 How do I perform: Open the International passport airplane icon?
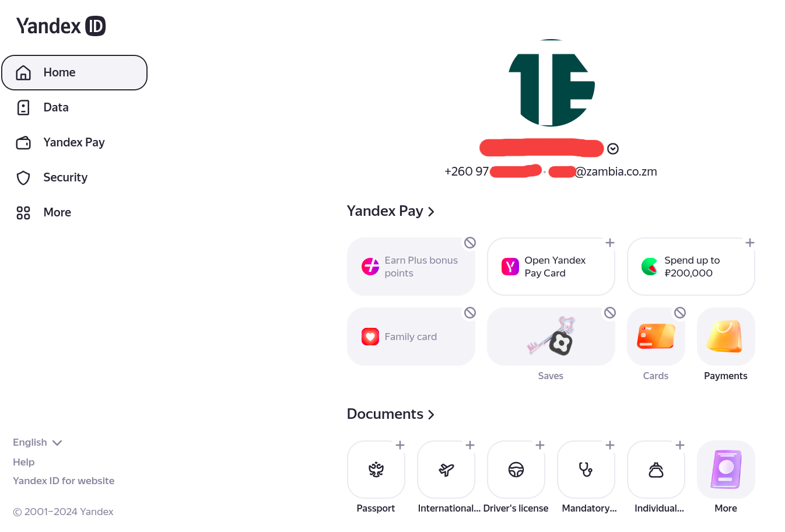click(446, 470)
